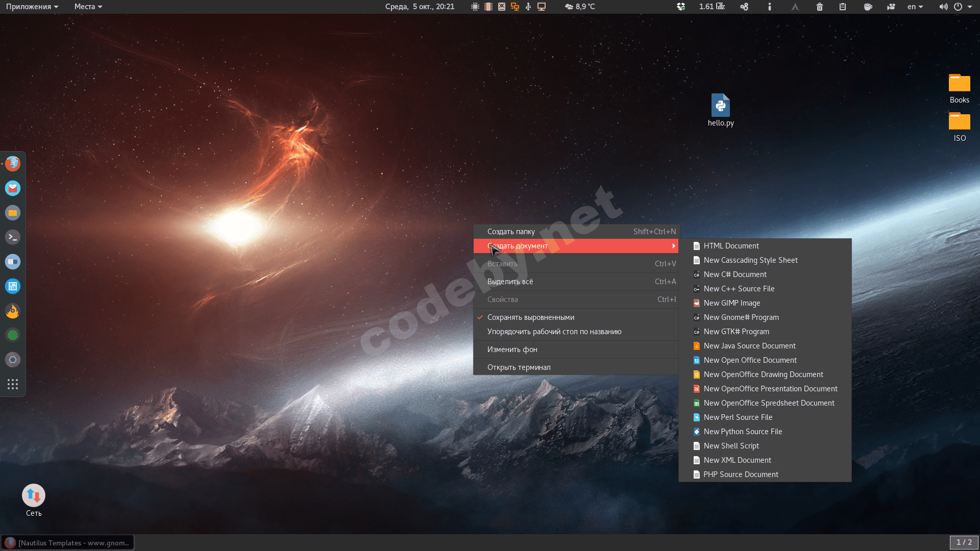Show all applications grid in dock
The width and height of the screenshot is (980, 551).
click(x=13, y=384)
